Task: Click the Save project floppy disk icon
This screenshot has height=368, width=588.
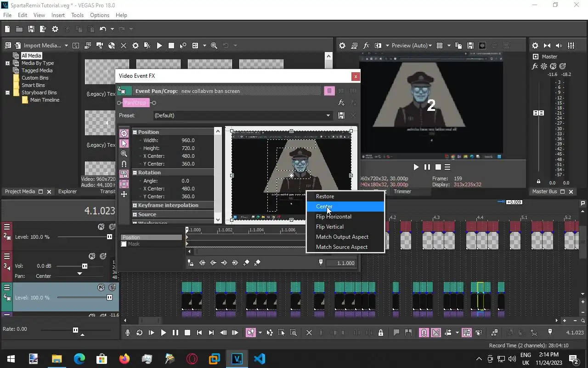Action: coord(31,29)
